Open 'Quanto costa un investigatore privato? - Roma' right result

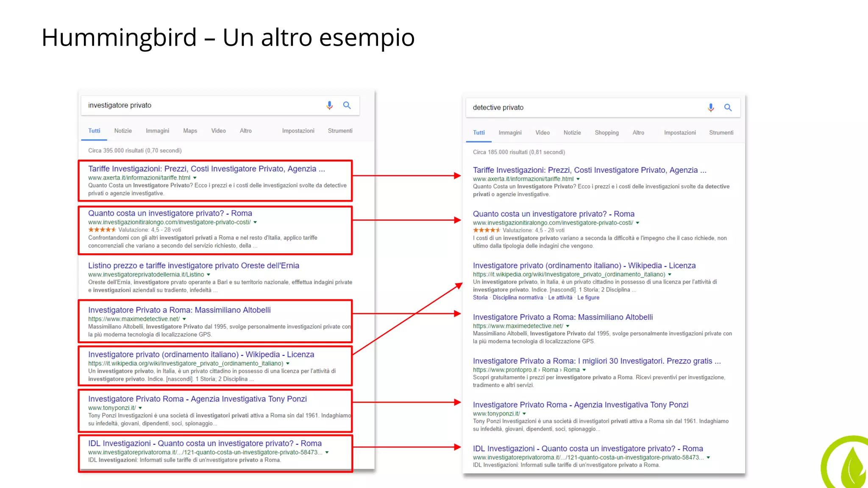(x=554, y=214)
